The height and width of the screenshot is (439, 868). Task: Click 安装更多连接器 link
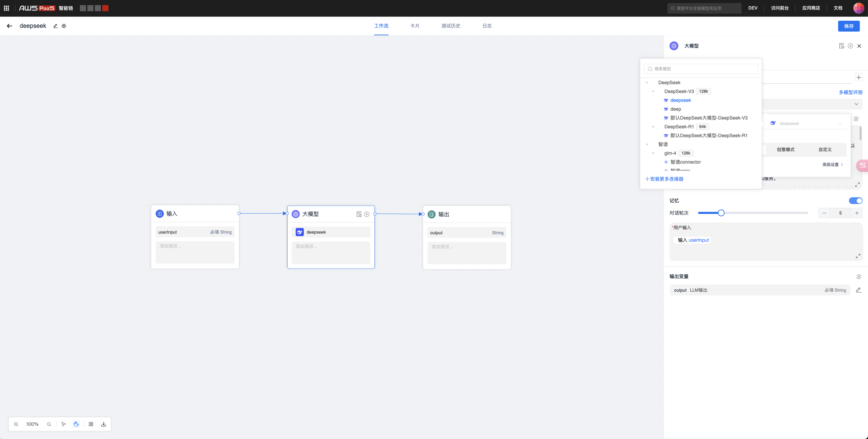point(664,179)
